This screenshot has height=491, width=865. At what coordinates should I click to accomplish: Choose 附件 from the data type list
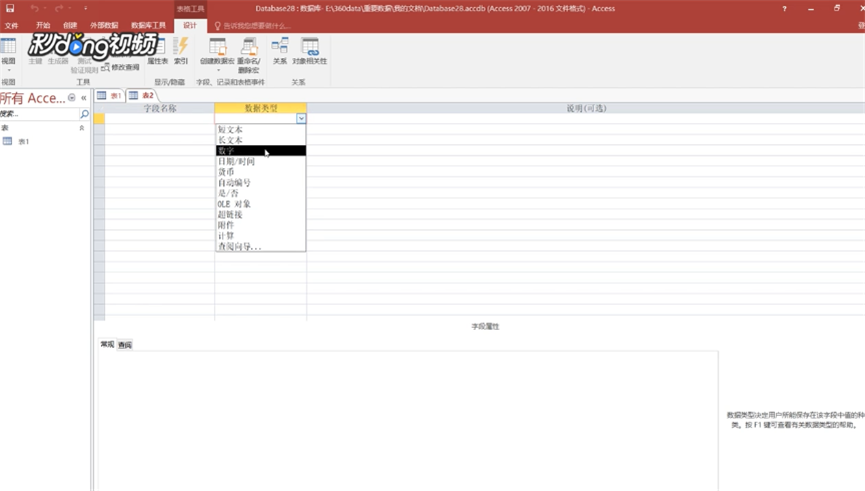coord(260,225)
